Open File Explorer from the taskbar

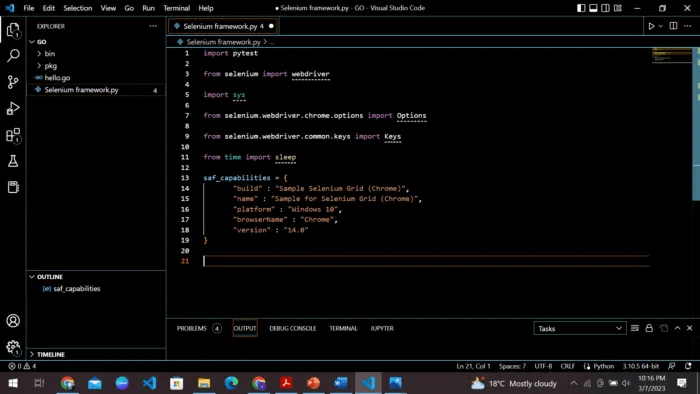coord(204,383)
